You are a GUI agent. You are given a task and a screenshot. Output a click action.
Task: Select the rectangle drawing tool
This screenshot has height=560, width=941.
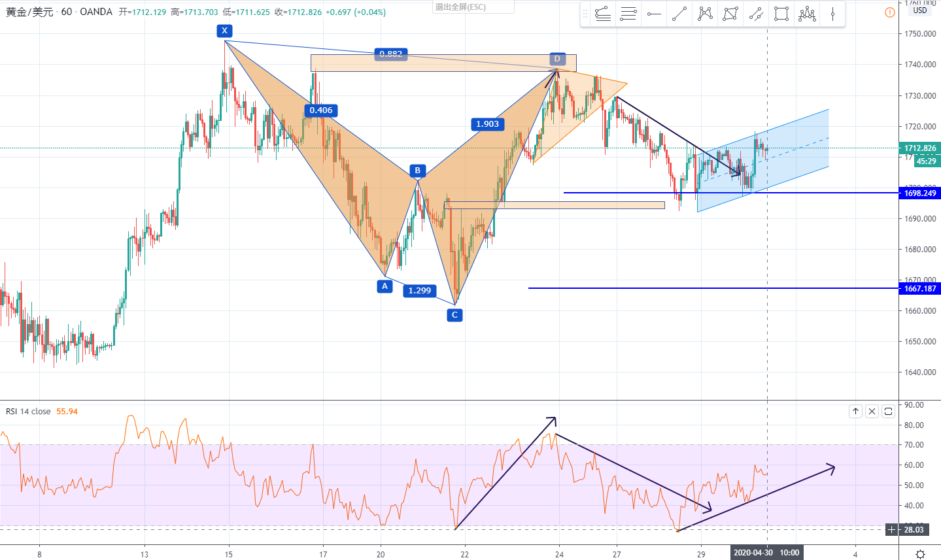[781, 14]
